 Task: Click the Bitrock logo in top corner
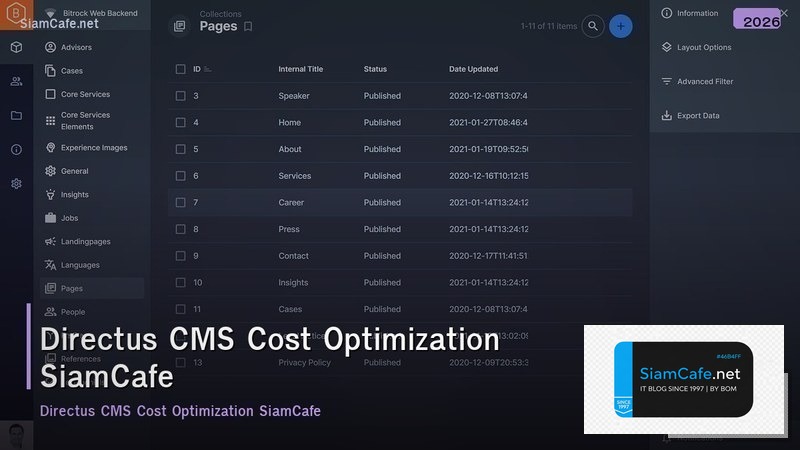click(x=16, y=12)
